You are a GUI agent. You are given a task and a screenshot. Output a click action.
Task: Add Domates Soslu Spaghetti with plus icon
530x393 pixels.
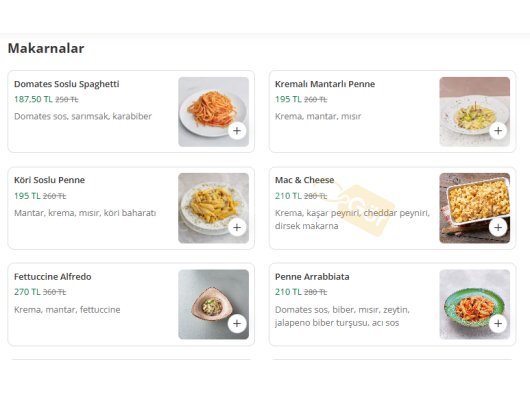point(237,131)
